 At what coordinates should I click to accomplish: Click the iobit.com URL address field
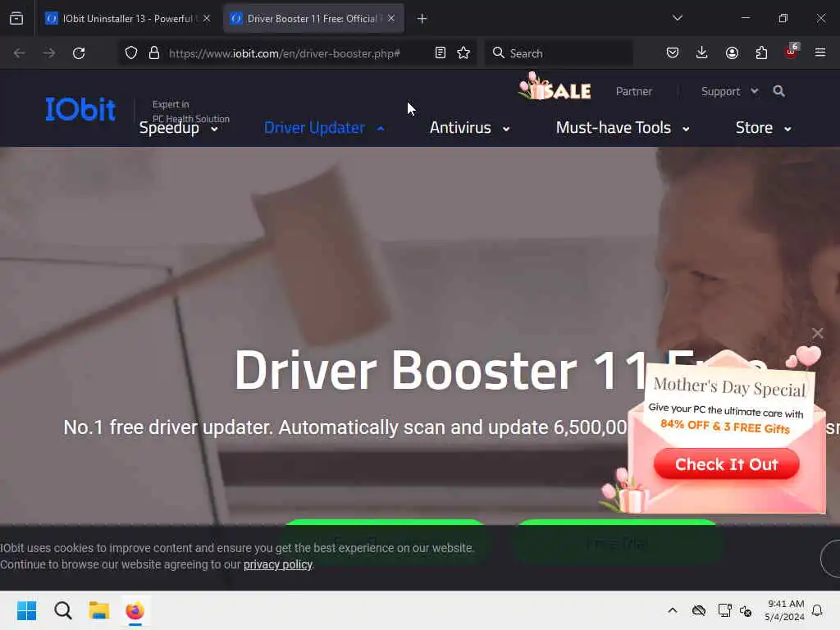(x=285, y=53)
